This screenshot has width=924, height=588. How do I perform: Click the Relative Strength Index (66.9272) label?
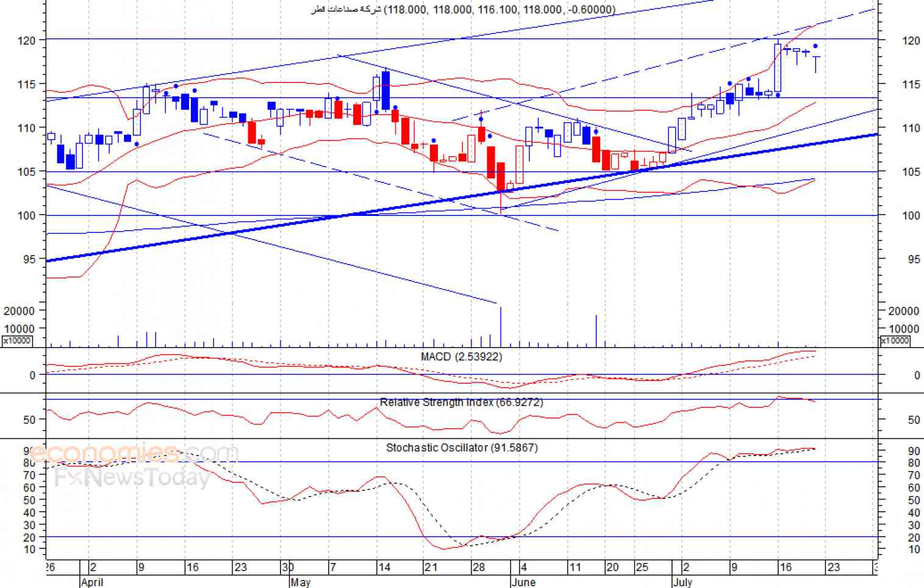tap(461, 402)
